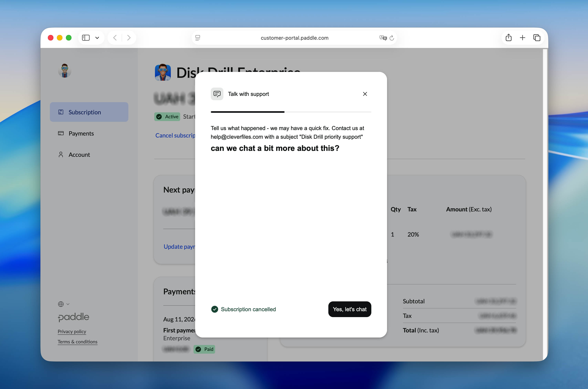Click the Tax column header
588x389 pixels.
412,209
